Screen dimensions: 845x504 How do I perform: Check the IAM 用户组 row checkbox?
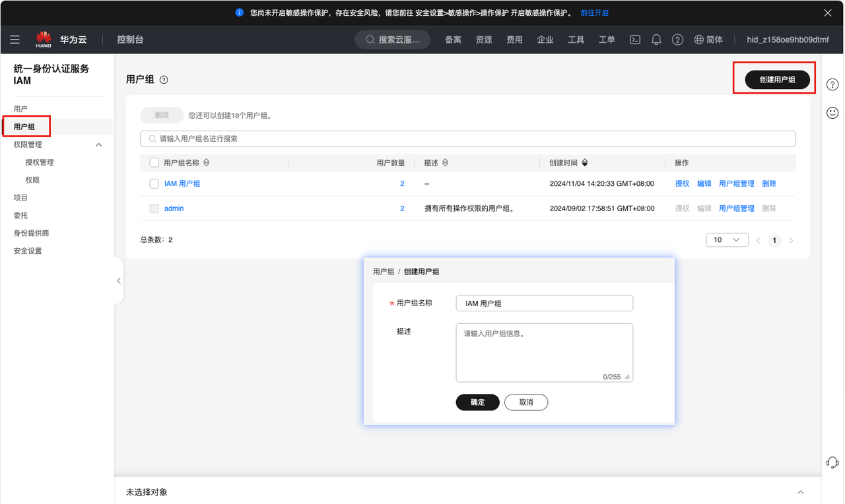click(x=154, y=183)
